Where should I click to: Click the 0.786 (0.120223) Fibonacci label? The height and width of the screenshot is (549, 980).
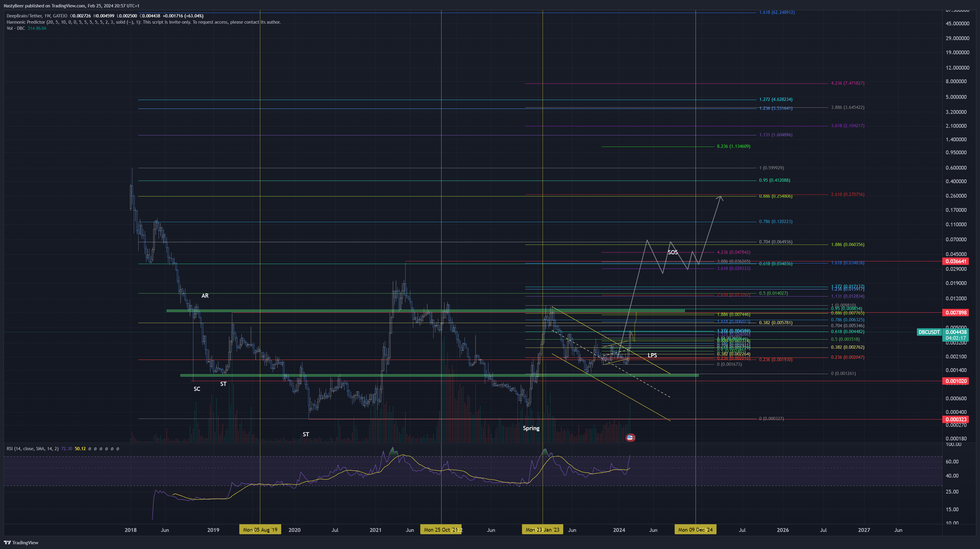click(776, 222)
